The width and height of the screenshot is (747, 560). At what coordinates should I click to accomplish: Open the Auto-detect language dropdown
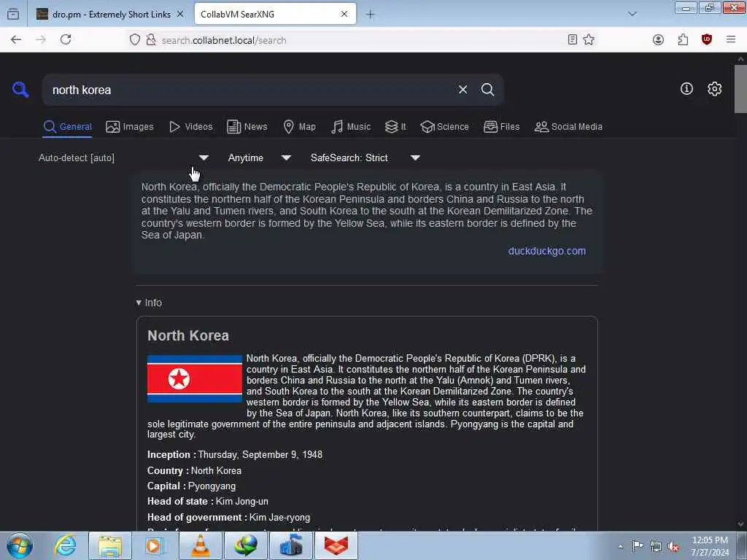tap(123, 157)
